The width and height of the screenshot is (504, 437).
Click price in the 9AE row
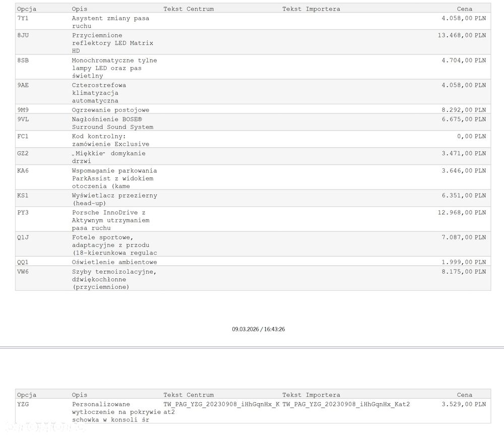point(464,85)
